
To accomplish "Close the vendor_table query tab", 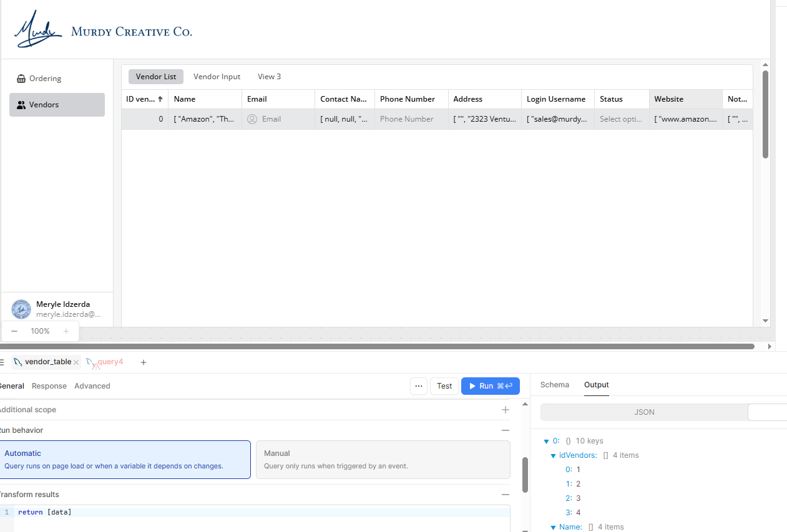I will pos(76,362).
